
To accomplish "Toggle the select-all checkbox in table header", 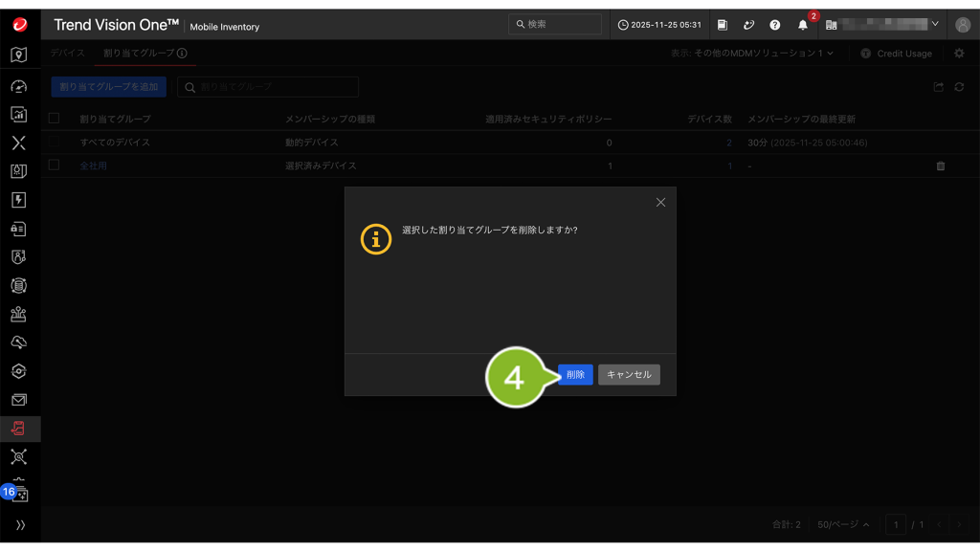I will coord(55,119).
